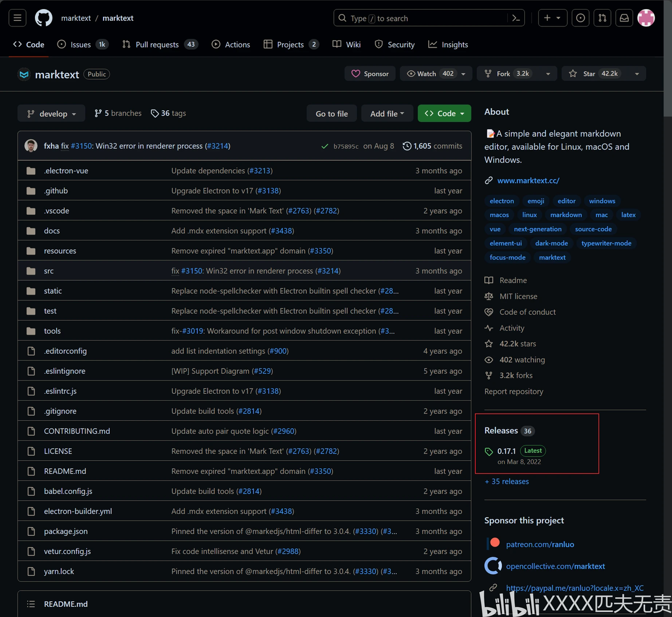Expand the develop branch dropdown
The height and width of the screenshot is (617, 672).
pos(51,113)
